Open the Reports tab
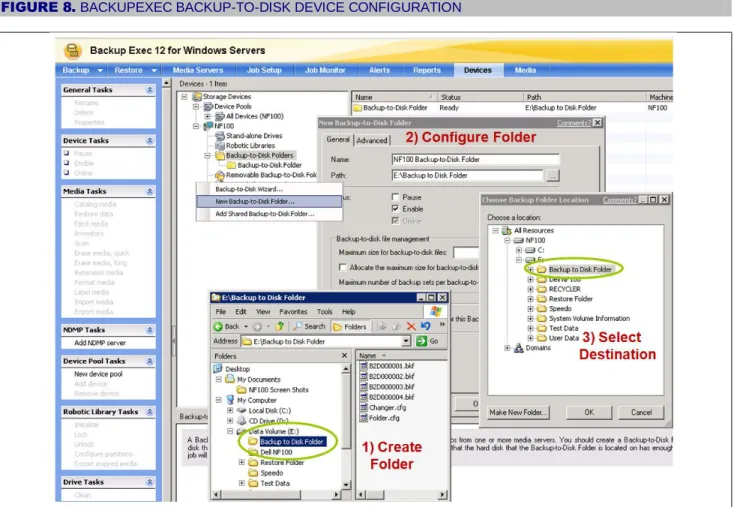 point(426,70)
